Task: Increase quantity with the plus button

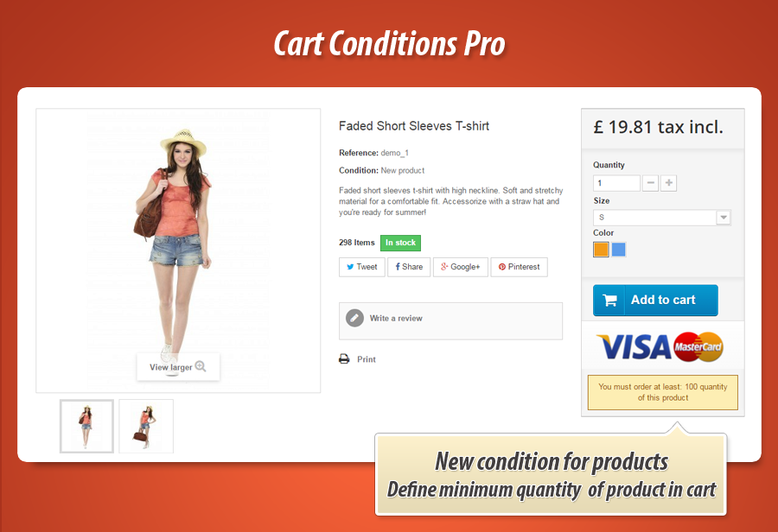Action: [669, 183]
